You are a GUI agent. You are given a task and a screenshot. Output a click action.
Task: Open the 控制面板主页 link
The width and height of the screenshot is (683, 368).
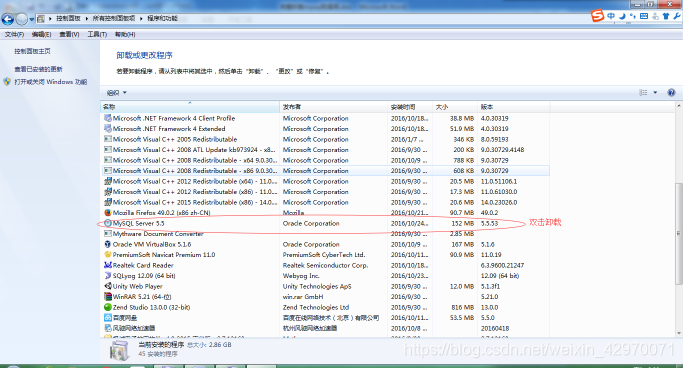(x=32, y=51)
